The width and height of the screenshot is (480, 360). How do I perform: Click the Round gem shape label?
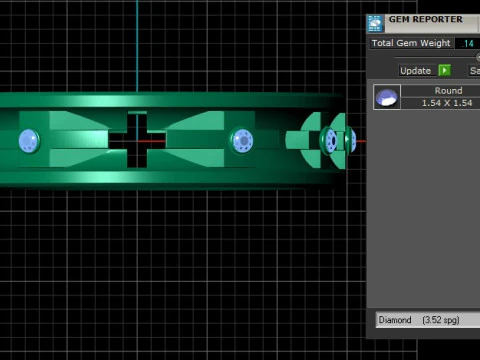tap(448, 90)
